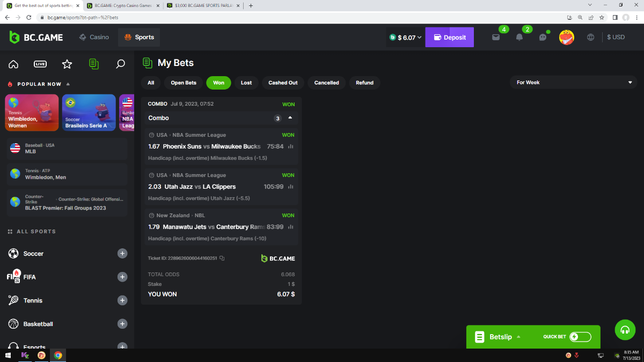View stats for Utah Jazz match
The image size is (644, 362).
point(291,187)
